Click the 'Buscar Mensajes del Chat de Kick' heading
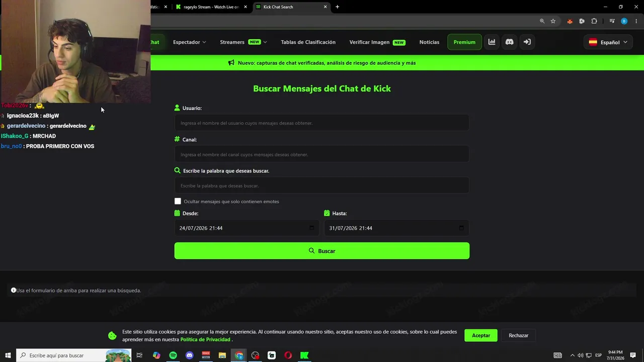 click(322, 88)
